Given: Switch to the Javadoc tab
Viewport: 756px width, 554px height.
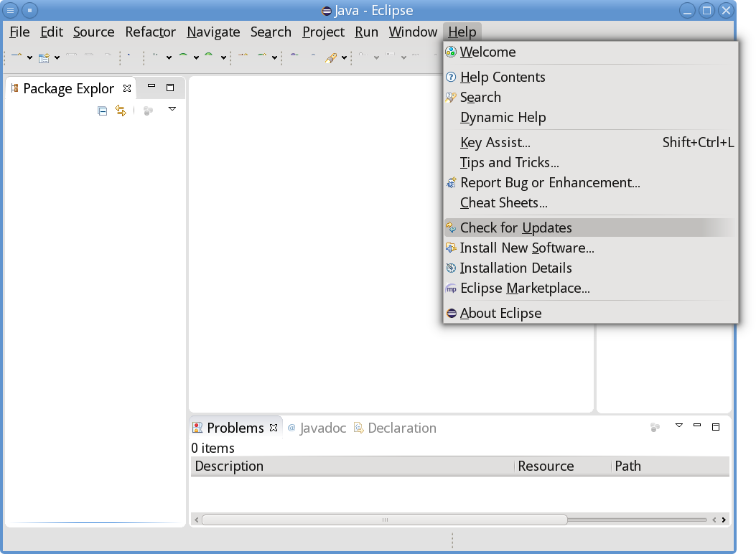Looking at the screenshot, I should (x=317, y=428).
